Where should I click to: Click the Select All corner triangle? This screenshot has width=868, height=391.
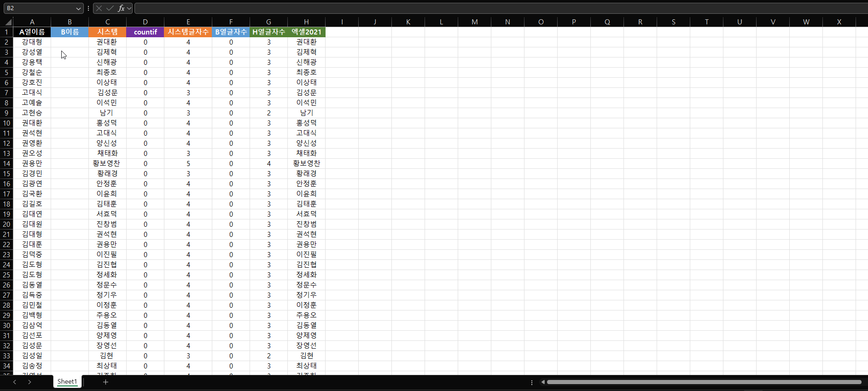tap(8, 22)
